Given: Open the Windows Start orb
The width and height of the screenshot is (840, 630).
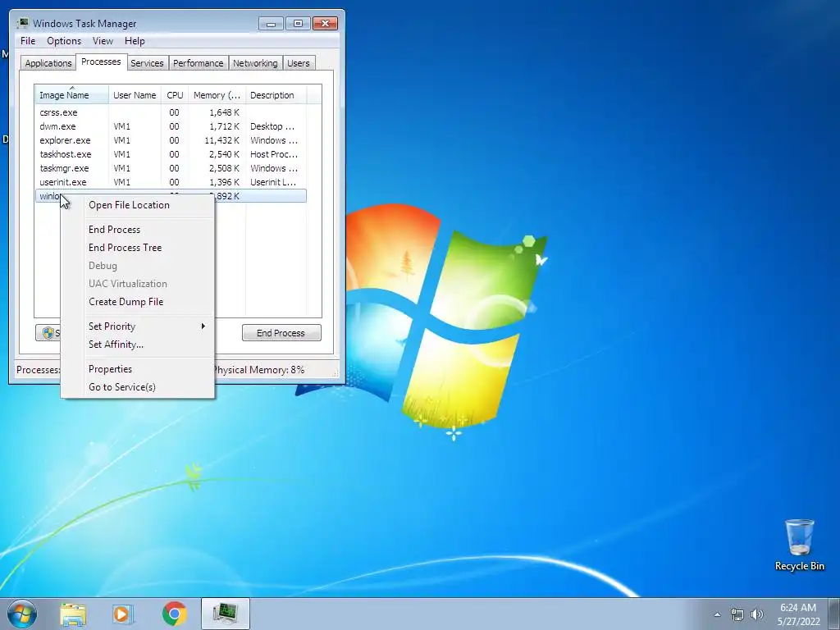Looking at the screenshot, I should (21, 614).
